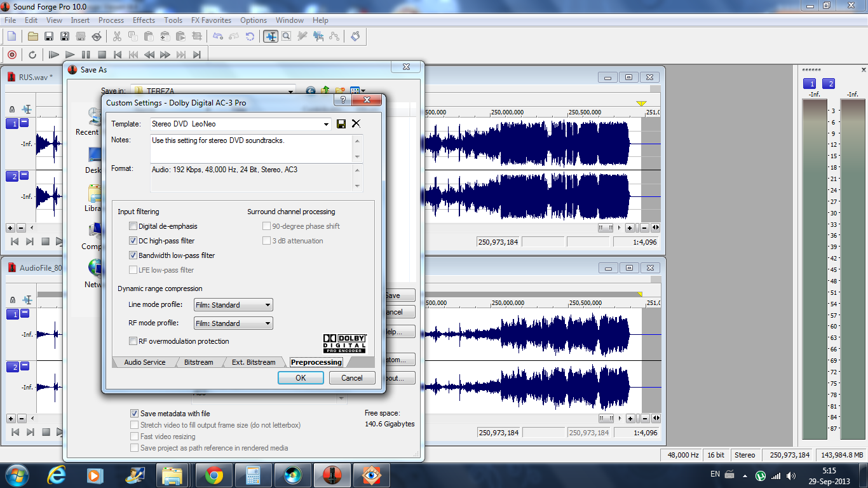Open the FX Favorites menu
The width and height of the screenshot is (868, 488).
211,20
